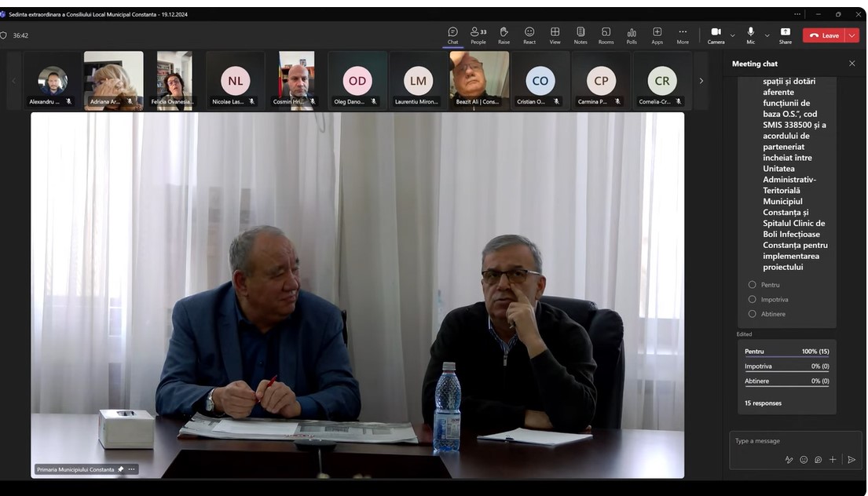Click the 15 responses text

763,403
